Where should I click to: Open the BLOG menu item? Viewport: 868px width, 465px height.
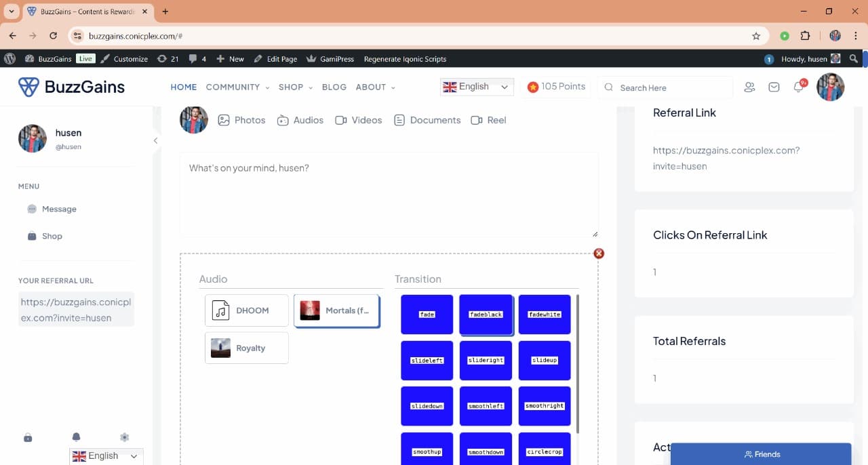334,87
